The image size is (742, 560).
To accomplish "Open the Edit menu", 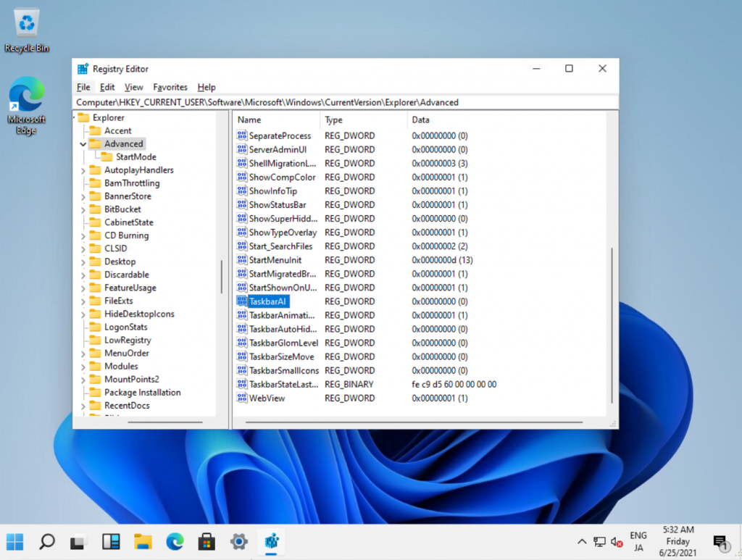I will tap(107, 87).
